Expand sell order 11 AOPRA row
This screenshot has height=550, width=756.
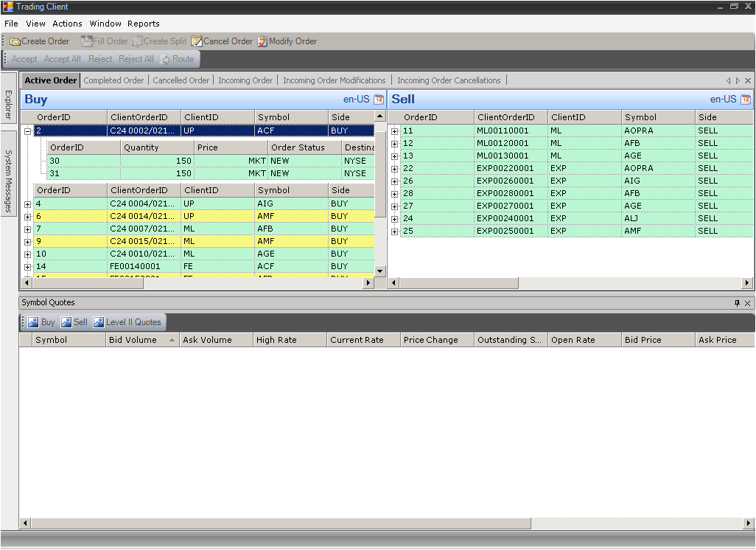tap(395, 131)
